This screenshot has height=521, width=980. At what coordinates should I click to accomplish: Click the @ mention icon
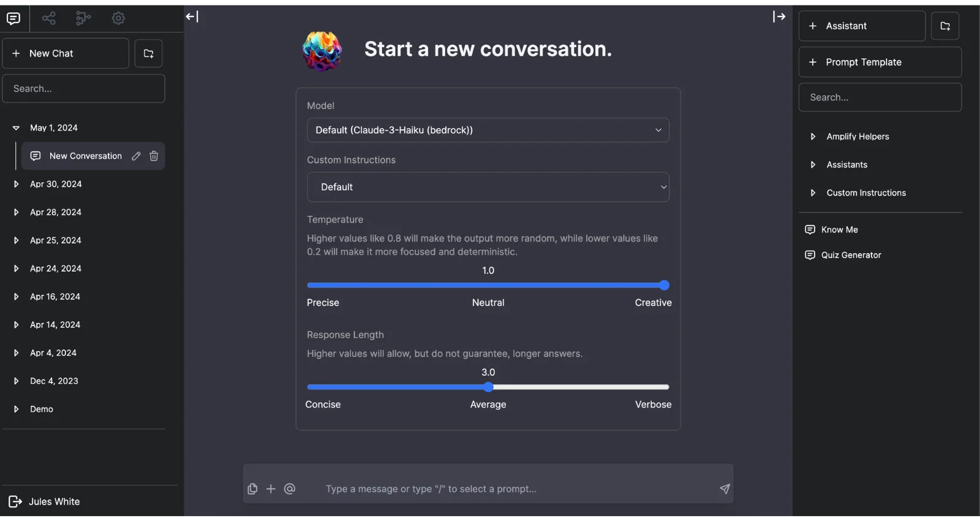point(290,489)
